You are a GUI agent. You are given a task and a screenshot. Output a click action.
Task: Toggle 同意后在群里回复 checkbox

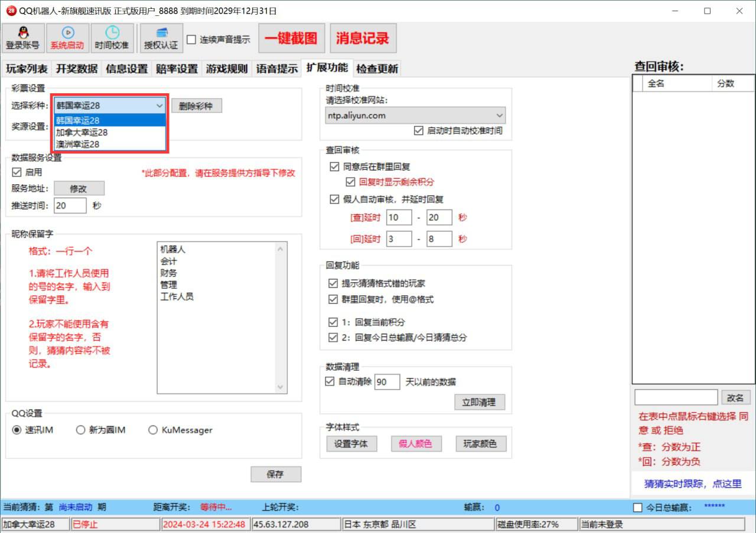pos(335,166)
